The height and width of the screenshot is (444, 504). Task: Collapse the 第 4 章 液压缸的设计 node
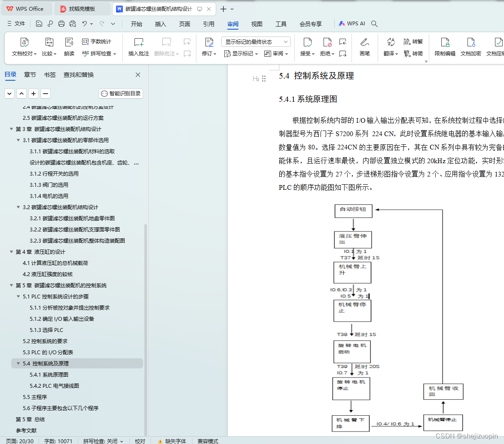tap(11, 252)
